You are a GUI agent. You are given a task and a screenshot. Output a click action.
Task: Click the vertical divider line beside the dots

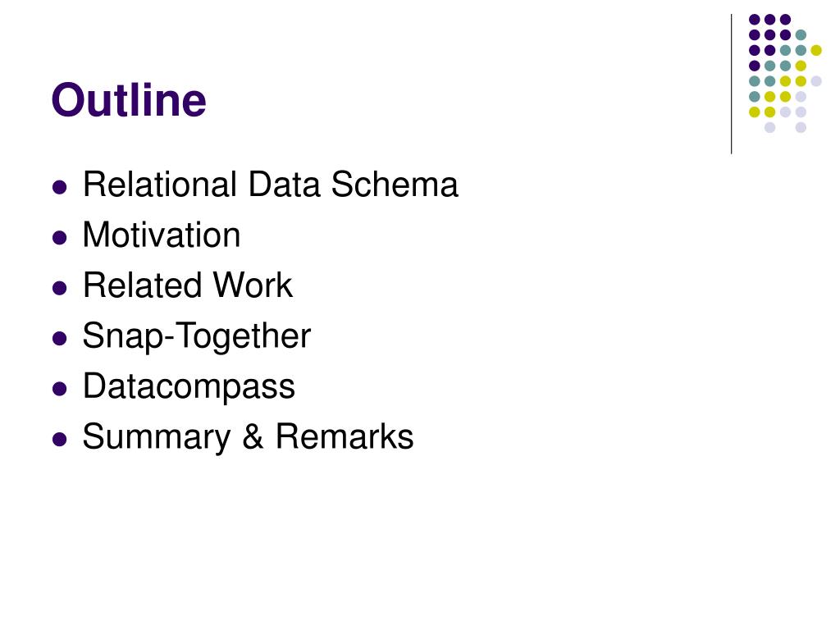coord(731,84)
